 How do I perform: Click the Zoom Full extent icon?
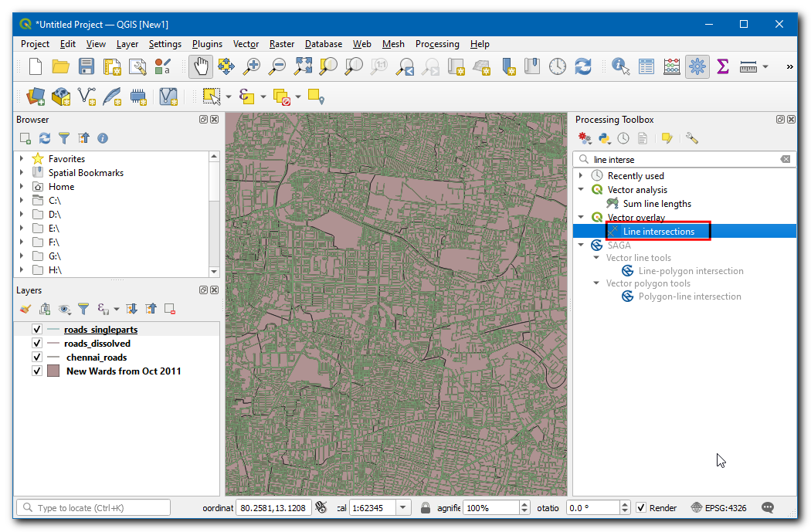[302, 66]
